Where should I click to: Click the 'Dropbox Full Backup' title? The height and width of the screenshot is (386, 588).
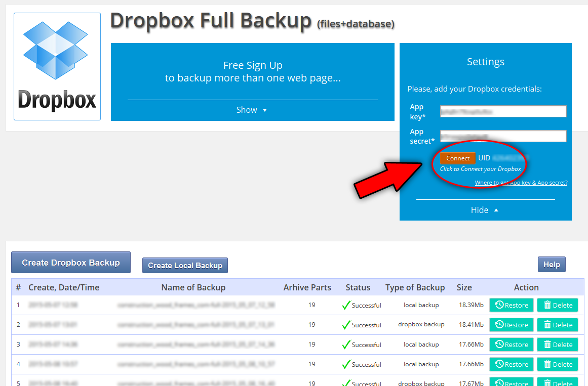211,21
